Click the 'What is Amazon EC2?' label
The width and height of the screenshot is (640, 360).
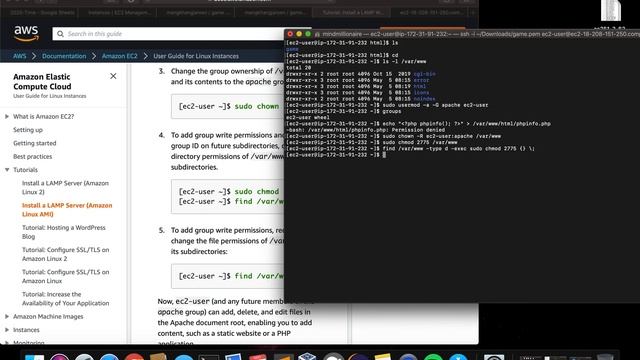point(44,117)
